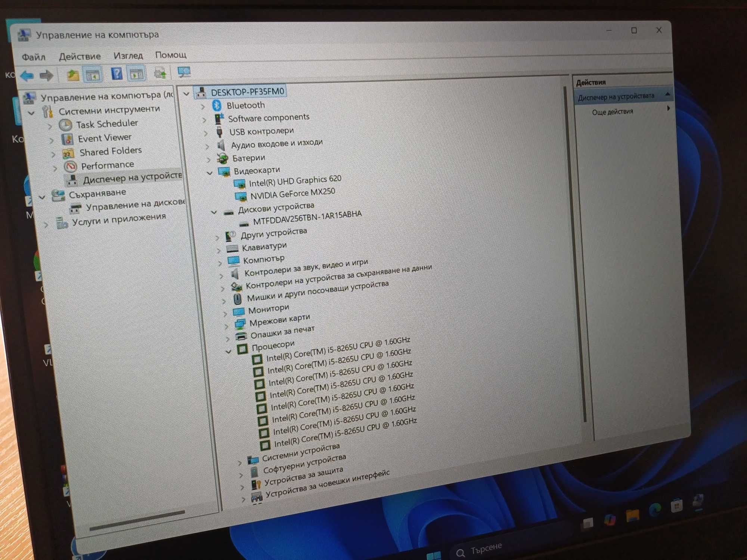Click the Forward arrow toolbar icon

(46, 75)
